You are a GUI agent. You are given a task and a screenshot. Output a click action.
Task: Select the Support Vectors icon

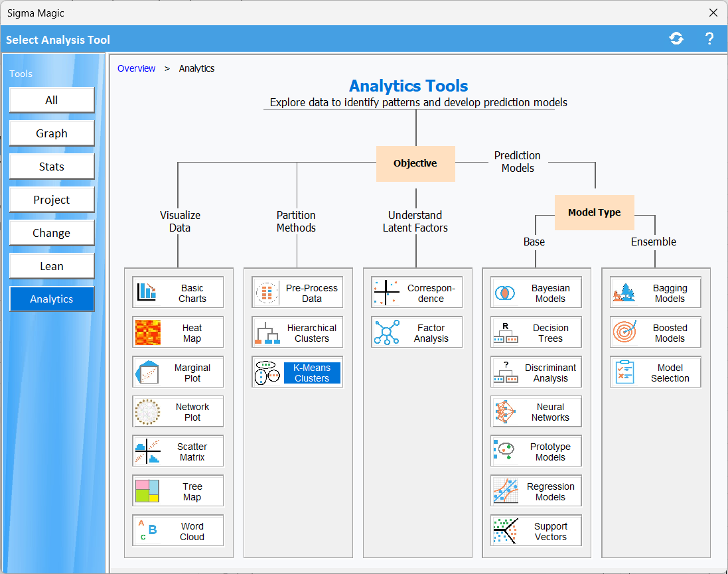[x=506, y=531]
